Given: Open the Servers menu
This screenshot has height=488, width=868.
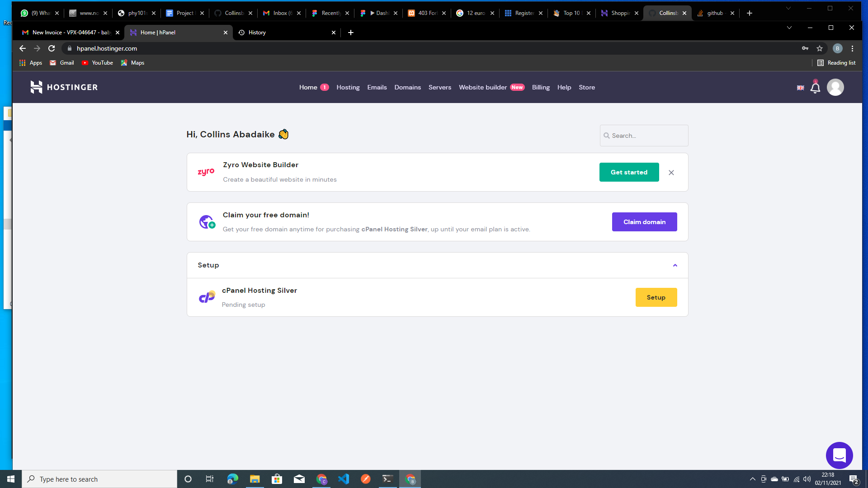Looking at the screenshot, I should click(x=439, y=87).
